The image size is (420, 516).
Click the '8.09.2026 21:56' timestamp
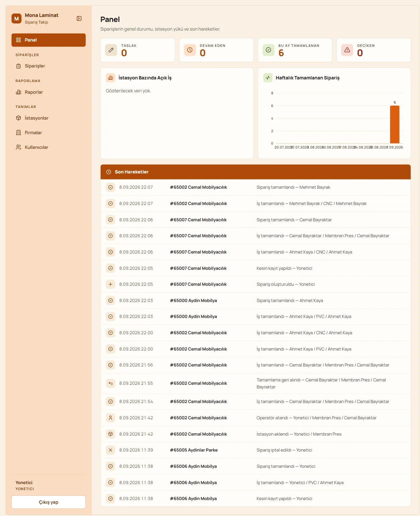[136, 365]
